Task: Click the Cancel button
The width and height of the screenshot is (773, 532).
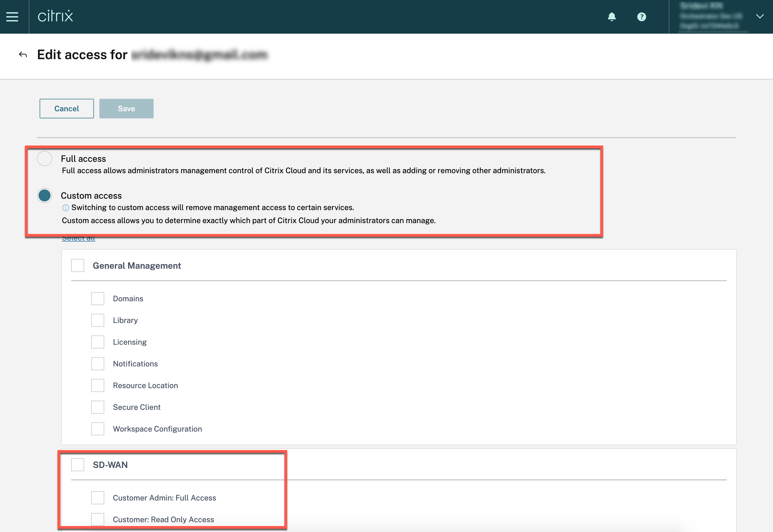Action: (67, 109)
